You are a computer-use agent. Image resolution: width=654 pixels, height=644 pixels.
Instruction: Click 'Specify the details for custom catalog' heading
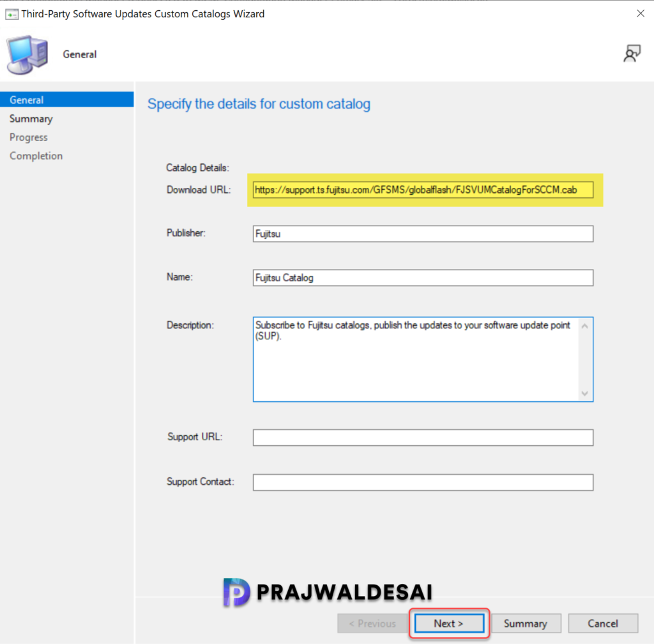click(259, 104)
